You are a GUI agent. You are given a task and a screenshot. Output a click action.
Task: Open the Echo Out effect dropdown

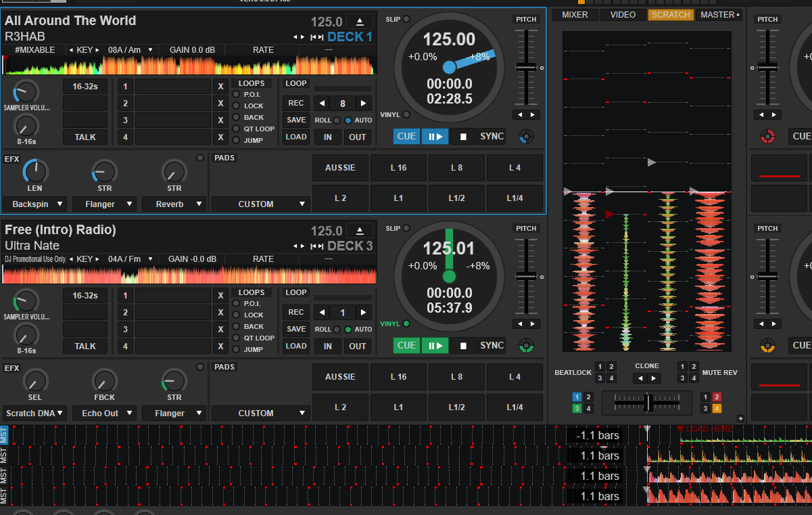104,413
